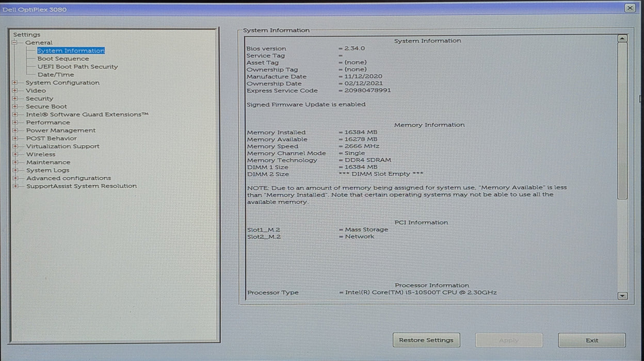644x361 pixels.
Task: Expand the Wireless node
Action: [15, 154]
